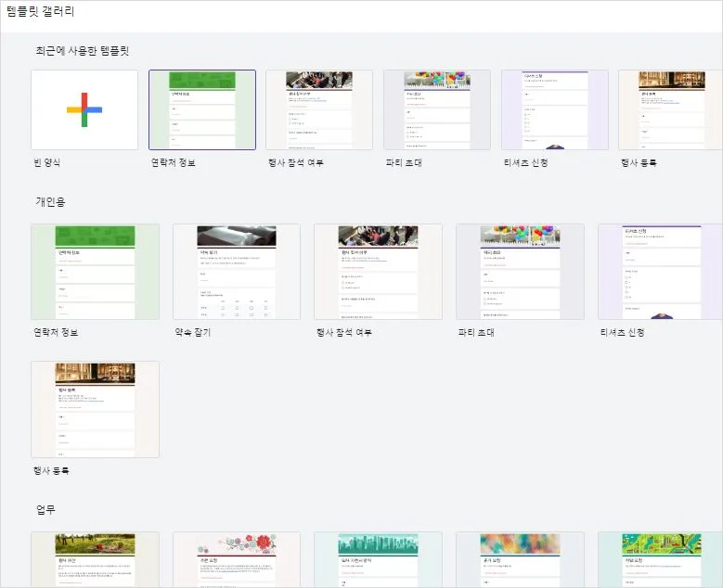
Task: Open recent 행사 등록 template thumbnail
Action: coord(669,109)
